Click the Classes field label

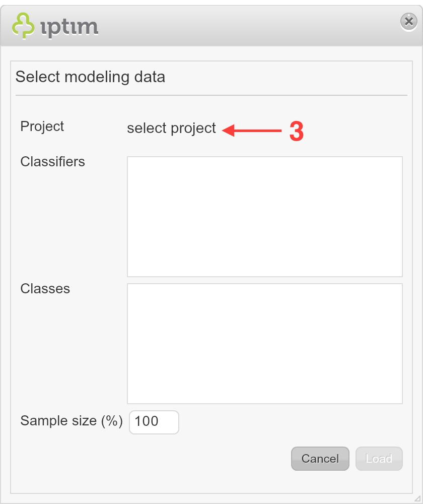coord(45,288)
